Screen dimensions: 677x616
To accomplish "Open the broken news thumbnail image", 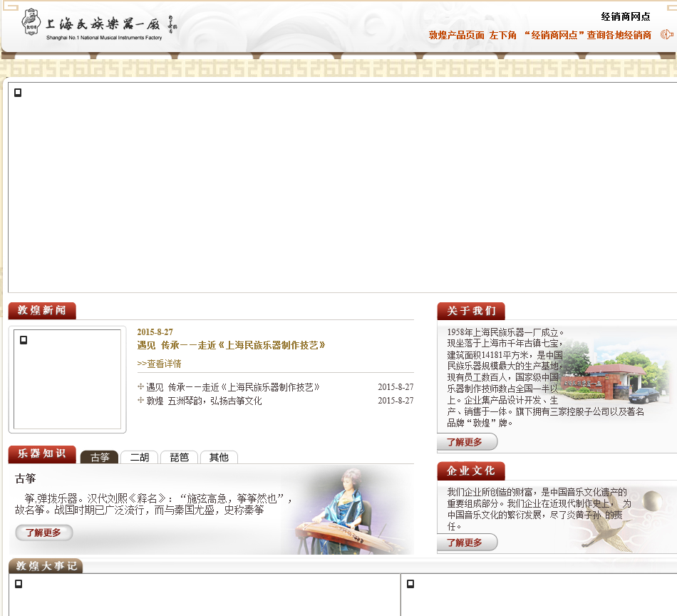I will [x=68, y=379].
